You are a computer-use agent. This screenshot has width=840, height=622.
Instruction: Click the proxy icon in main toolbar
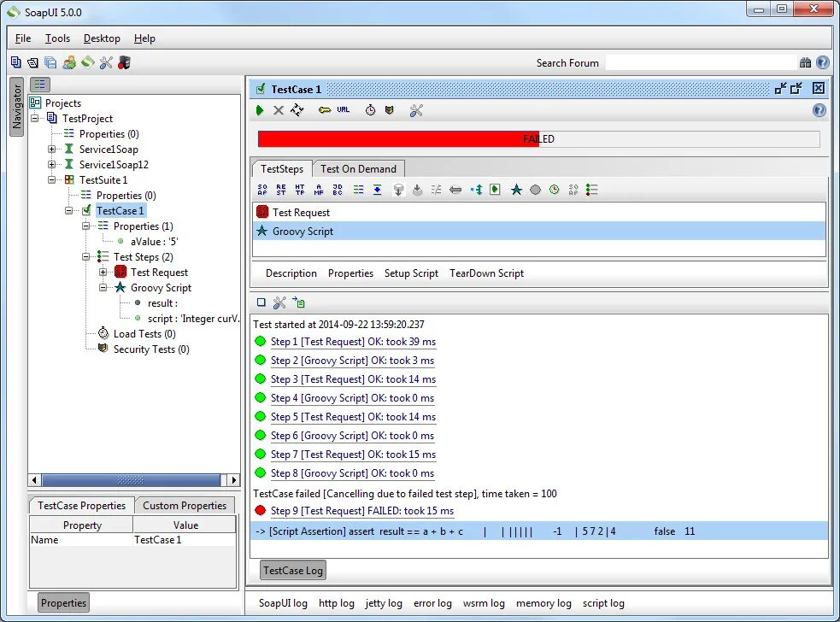click(124, 62)
